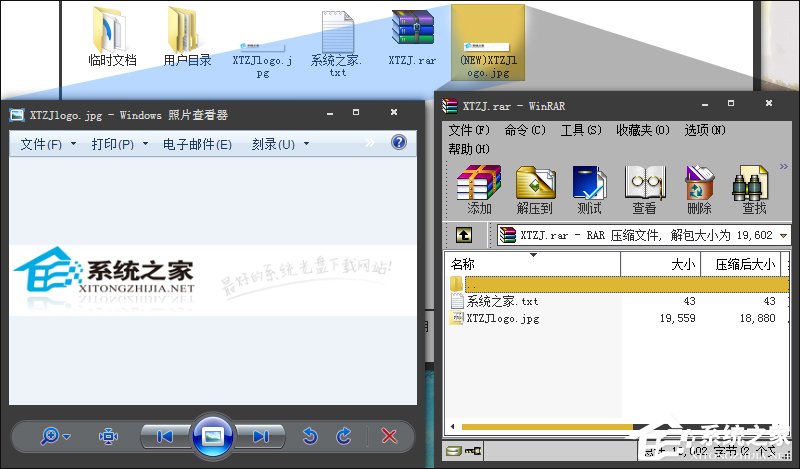The image size is (800, 469).
Task: Delete the photo with the red X
Action: (389, 436)
